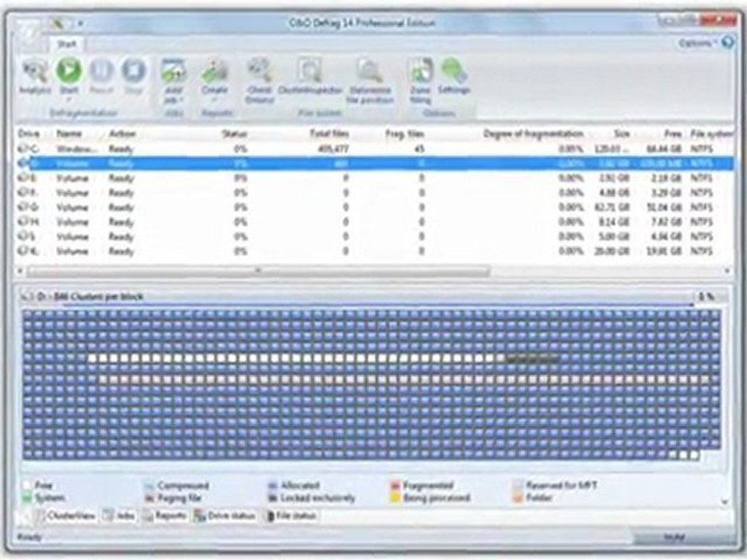747x560 pixels.
Task: Click the Analysis icon in the ribbon
Action: 35,72
